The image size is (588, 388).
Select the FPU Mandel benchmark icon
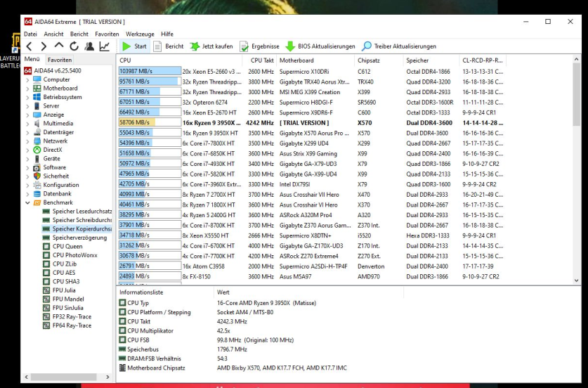coord(46,299)
